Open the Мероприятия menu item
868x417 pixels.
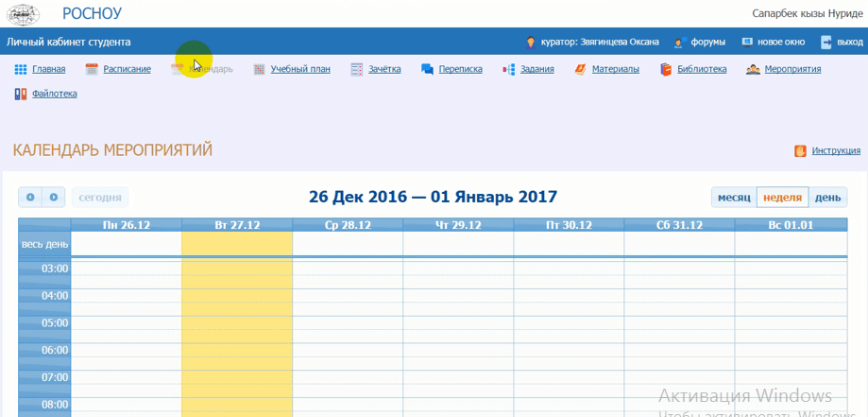click(x=791, y=69)
